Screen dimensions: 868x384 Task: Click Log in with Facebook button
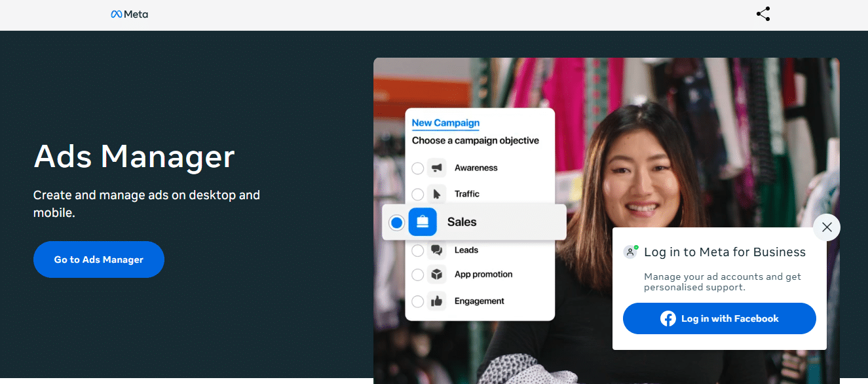[719, 319]
